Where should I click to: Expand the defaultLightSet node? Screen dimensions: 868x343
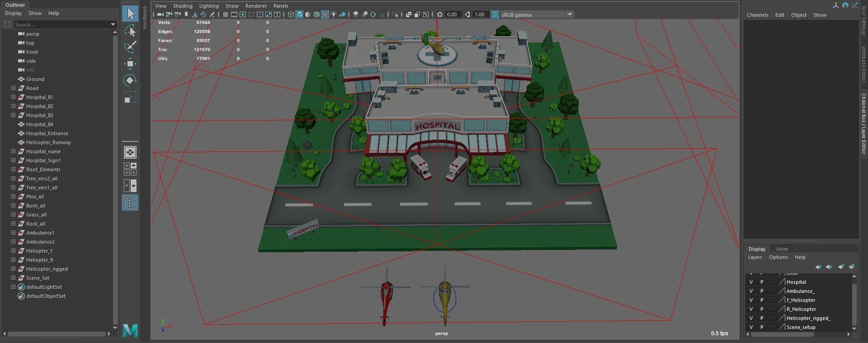[x=13, y=287]
